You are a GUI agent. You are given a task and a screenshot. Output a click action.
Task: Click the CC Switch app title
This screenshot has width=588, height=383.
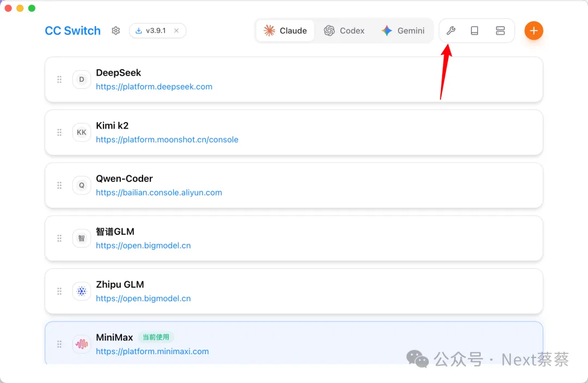(x=73, y=31)
